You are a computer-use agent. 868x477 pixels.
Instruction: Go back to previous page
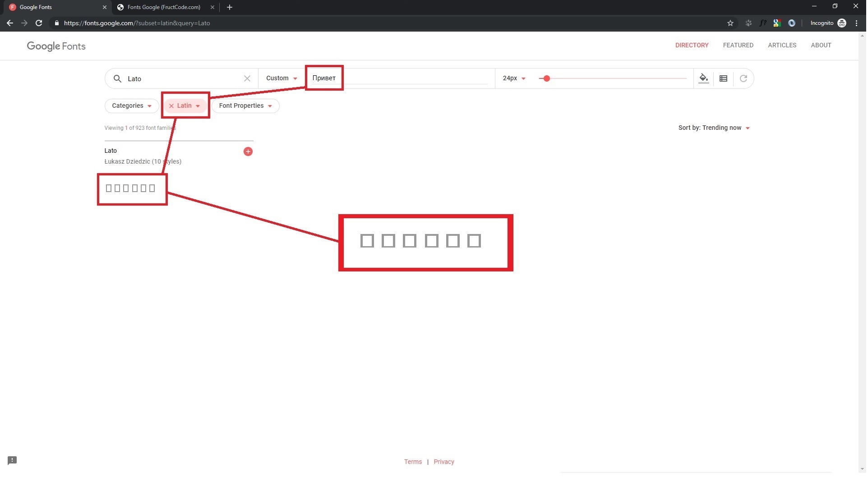(10, 23)
